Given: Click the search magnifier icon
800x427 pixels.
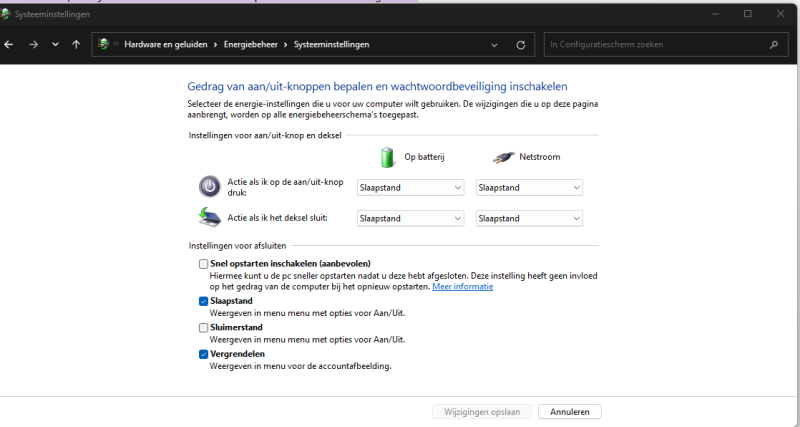Looking at the screenshot, I should click(x=773, y=45).
